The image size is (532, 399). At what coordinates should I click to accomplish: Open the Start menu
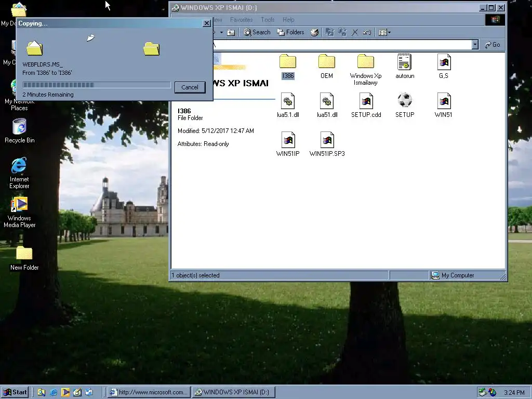pyautogui.click(x=15, y=392)
